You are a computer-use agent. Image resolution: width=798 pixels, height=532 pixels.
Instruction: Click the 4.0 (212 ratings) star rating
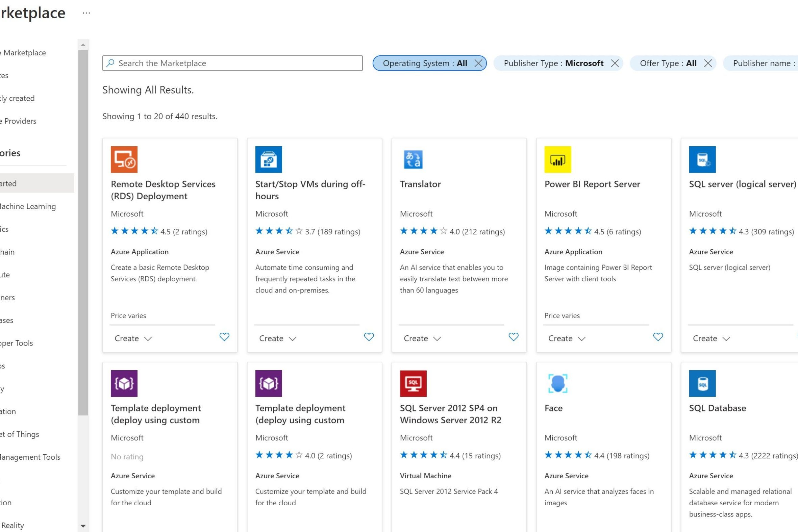click(452, 231)
